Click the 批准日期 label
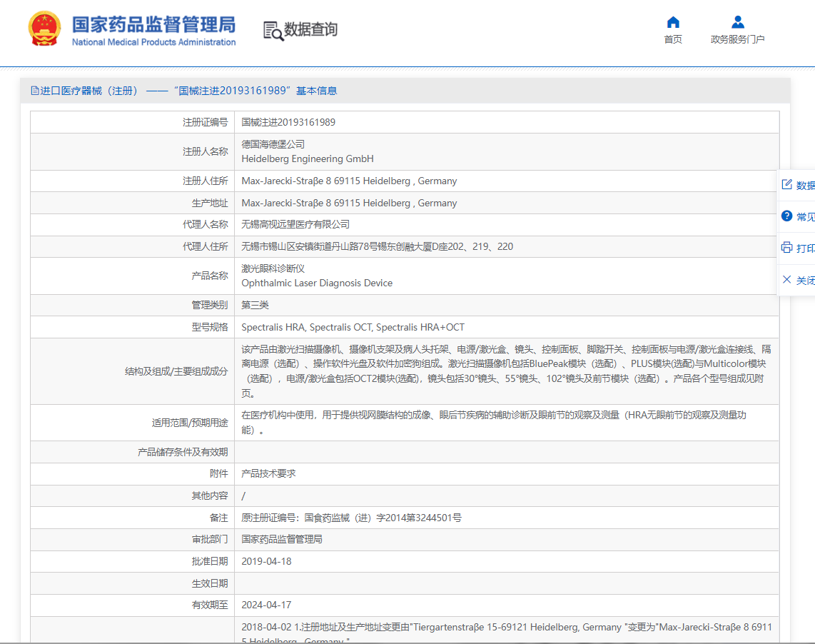This screenshot has width=815, height=644. coord(210,561)
